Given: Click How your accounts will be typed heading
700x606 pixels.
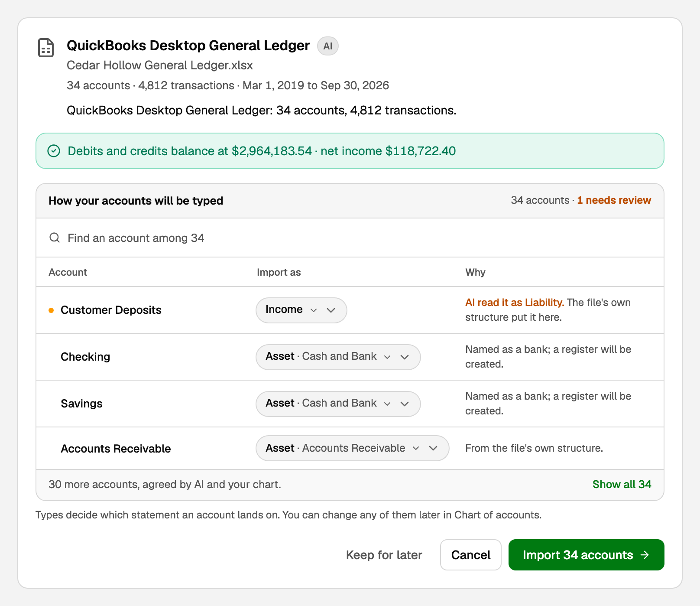Looking at the screenshot, I should 136,201.
